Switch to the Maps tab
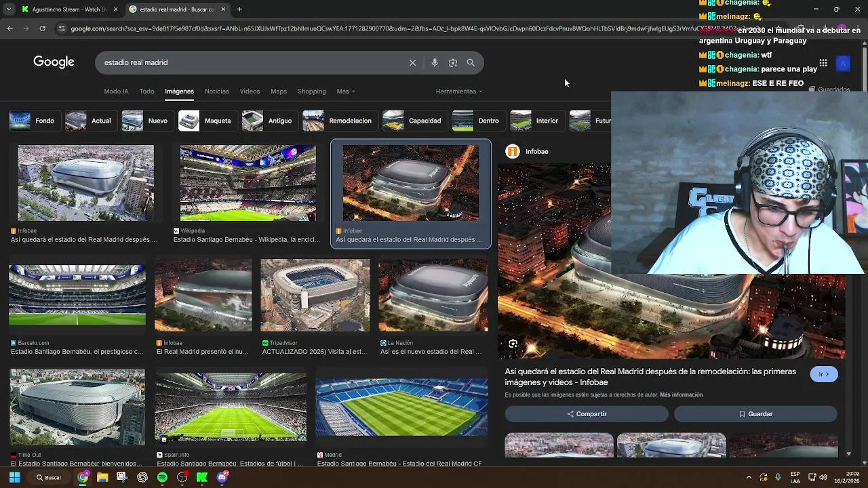 [x=279, y=91]
